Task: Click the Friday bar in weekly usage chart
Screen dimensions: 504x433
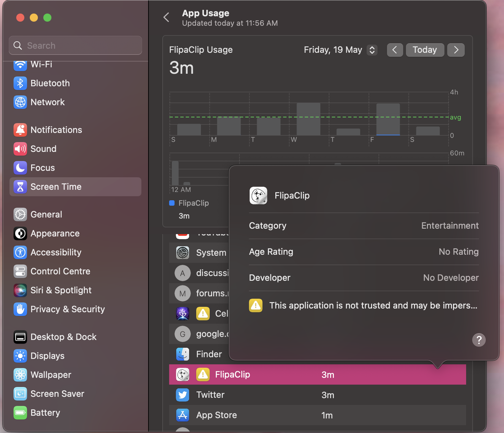Action: pyautogui.click(x=388, y=119)
